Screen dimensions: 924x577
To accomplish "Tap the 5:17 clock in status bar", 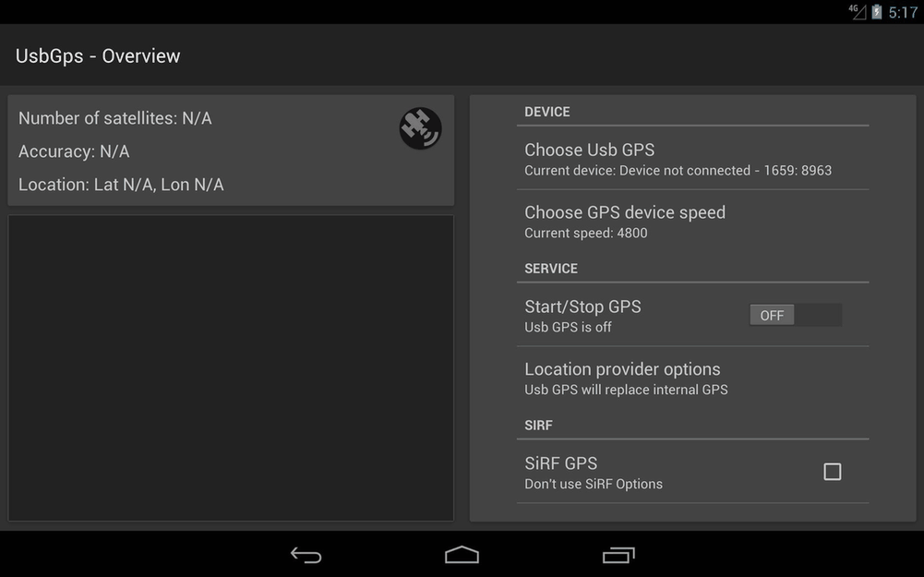I will click(x=902, y=13).
